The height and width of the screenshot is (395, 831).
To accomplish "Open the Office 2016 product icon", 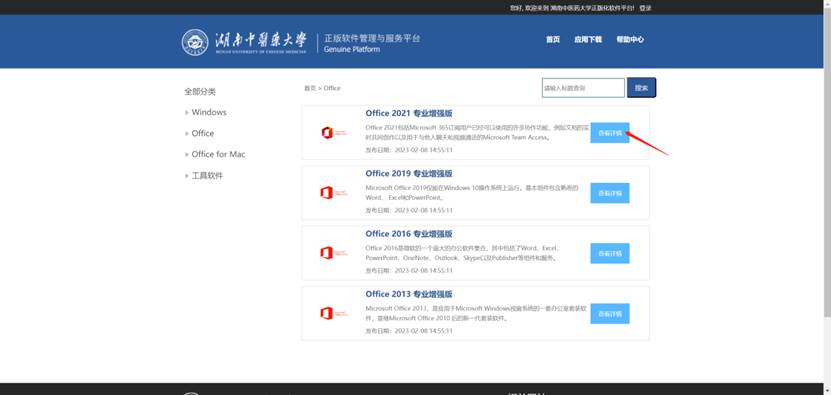I will pyautogui.click(x=333, y=253).
